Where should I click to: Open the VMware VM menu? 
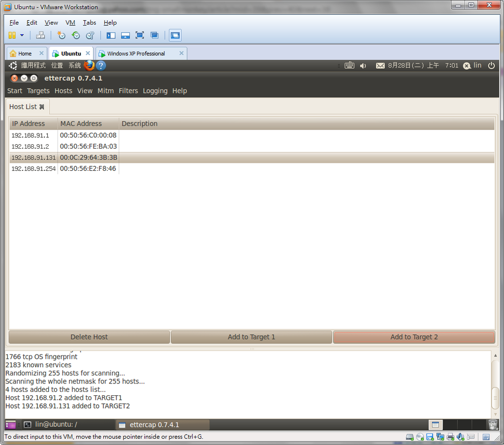pyautogui.click(x=70, y=23)
